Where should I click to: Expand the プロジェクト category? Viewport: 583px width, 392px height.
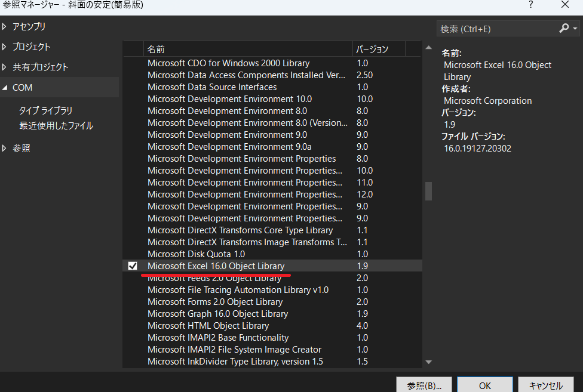coord(5,47)
